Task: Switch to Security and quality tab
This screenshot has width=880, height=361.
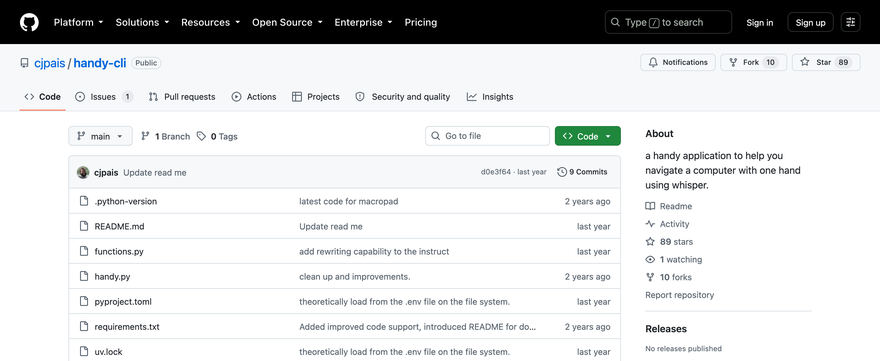Action: coord(403,97)
